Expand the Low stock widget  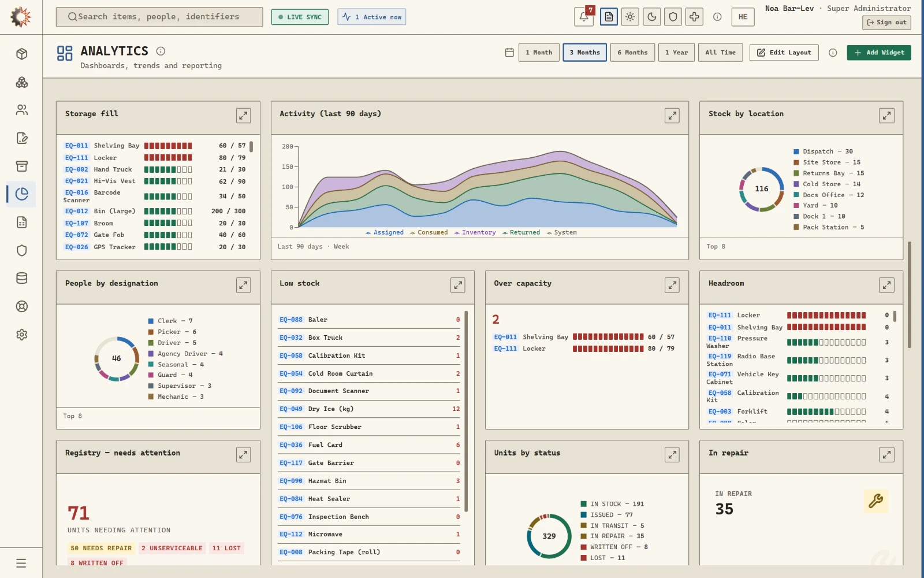click(457, 285)
